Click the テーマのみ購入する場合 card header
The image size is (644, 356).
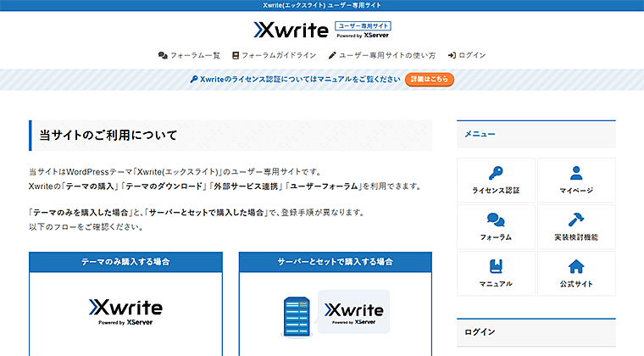point(125,262)
